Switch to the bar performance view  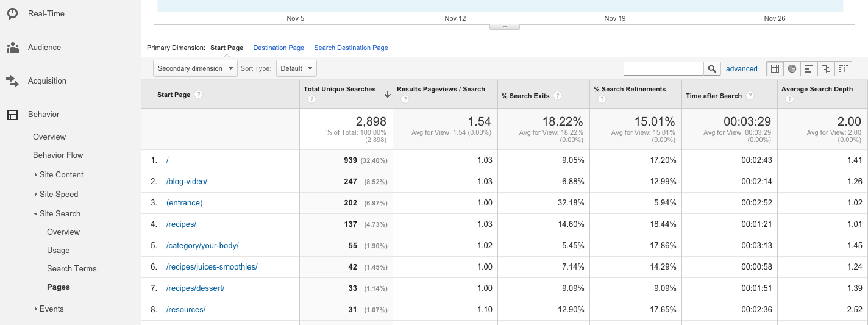pos(809,69)
